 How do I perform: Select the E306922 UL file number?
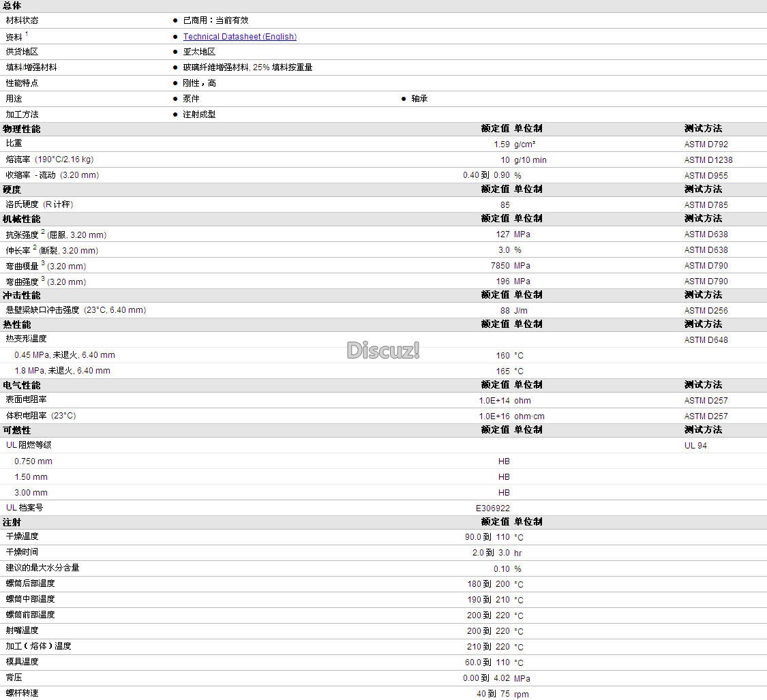click(x=492, y=508)
